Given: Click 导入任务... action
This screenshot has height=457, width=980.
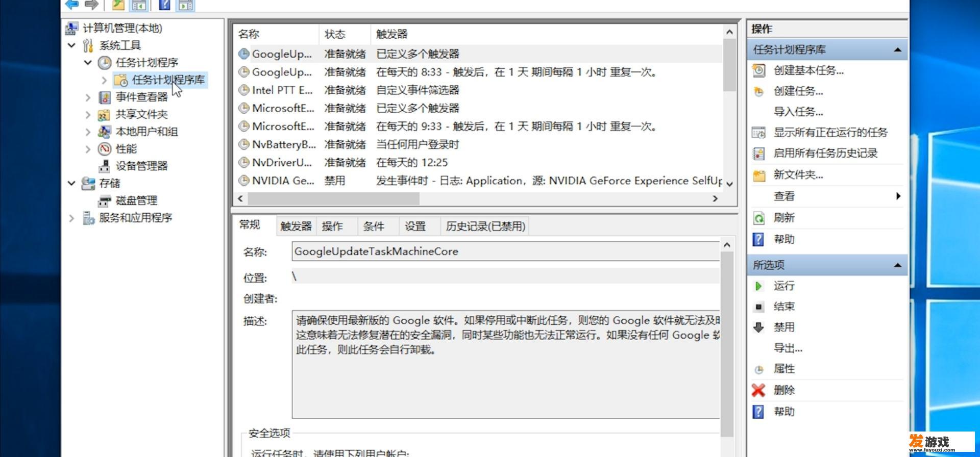Looking at the screenshot, I should coord(798,112).
